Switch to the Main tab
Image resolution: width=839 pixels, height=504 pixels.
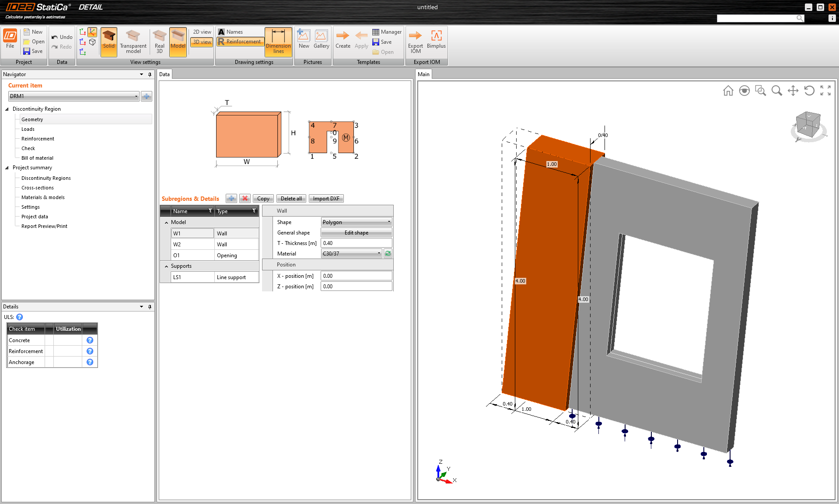pos(423,74)
